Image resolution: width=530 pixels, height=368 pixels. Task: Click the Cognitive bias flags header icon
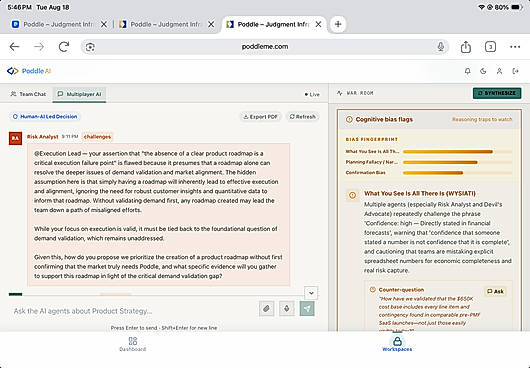(x=349, y=119)
